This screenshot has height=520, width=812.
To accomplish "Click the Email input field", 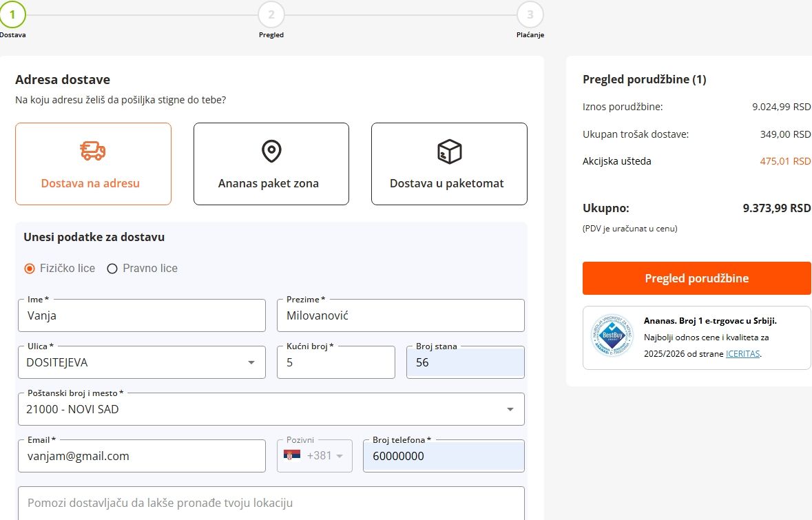I will [x=141, y=457].
